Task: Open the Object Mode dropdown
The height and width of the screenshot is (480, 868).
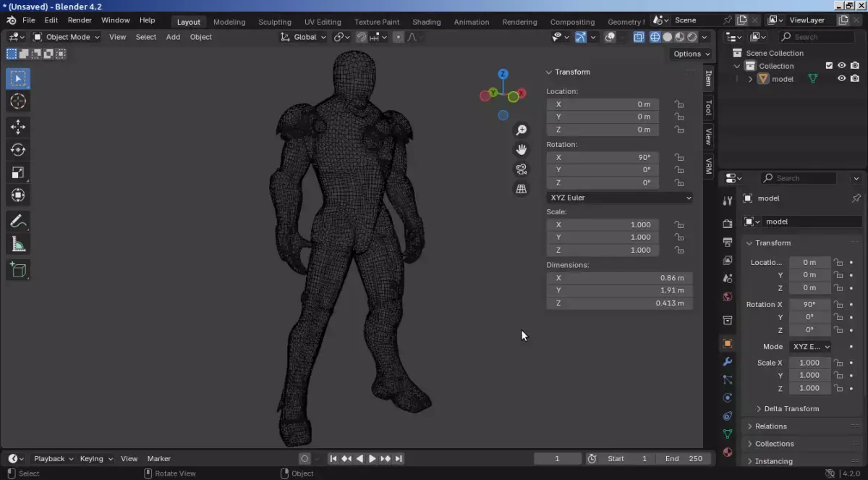Action: [67, 37]
